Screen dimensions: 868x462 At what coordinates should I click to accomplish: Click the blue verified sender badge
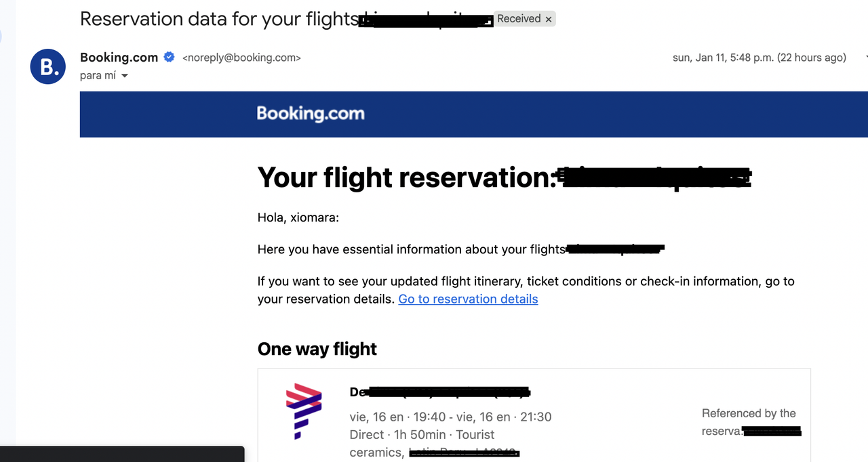coord(170,58)
